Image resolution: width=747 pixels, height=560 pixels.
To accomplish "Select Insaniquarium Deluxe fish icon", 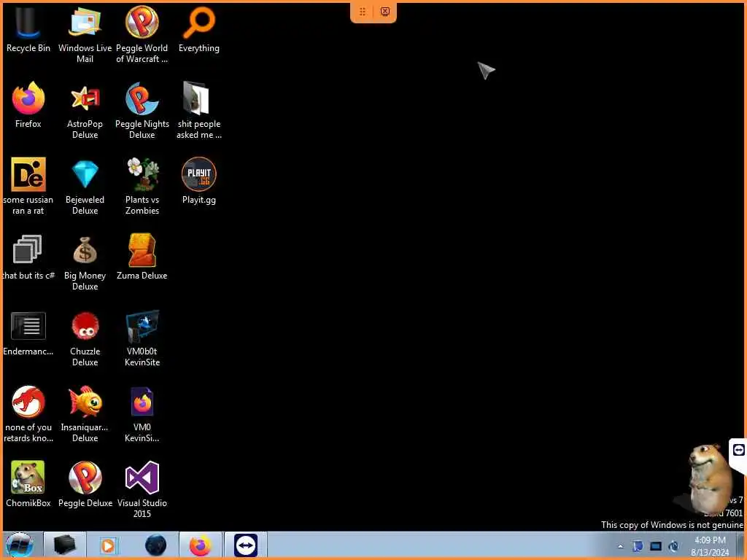I will (x=85, y=414).
